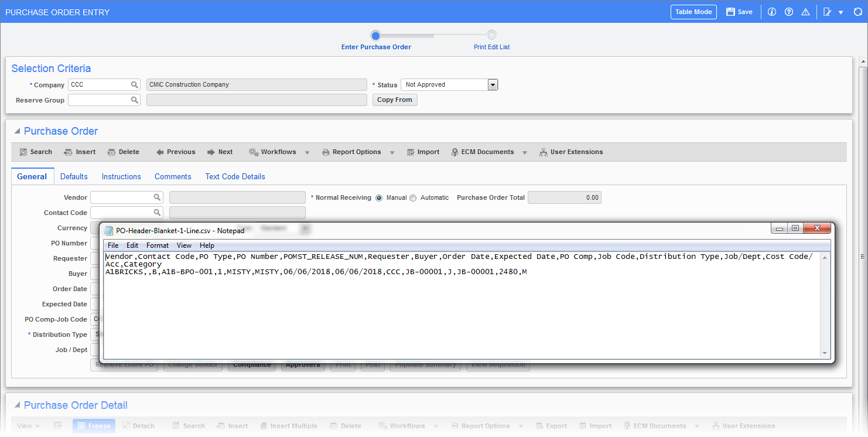Go to Print Edit List step
The width and height of the screenshot is (868, 437).
click(491, 36)
